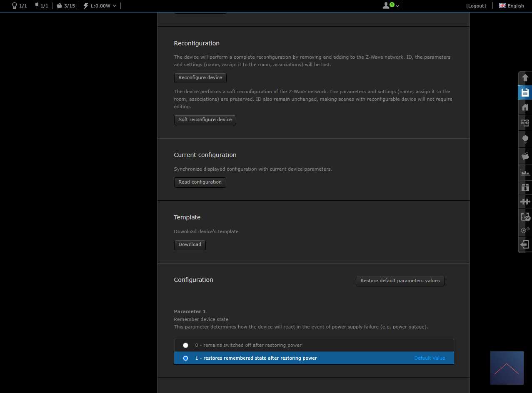Open the home icon in the sidebar
Screen dimensions: 532x393
(525, 107)
